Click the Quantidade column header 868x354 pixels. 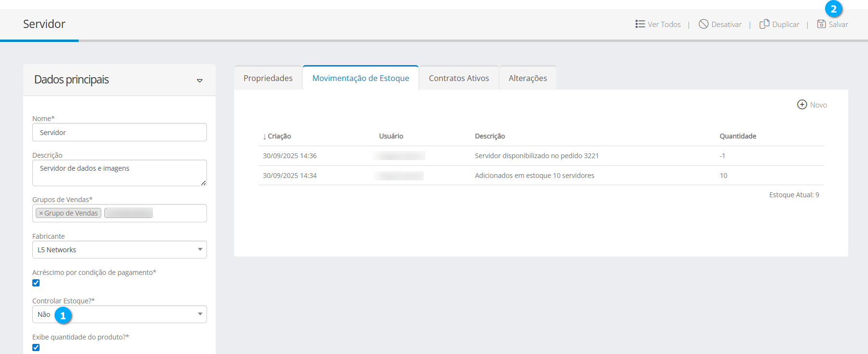point(737,136)
